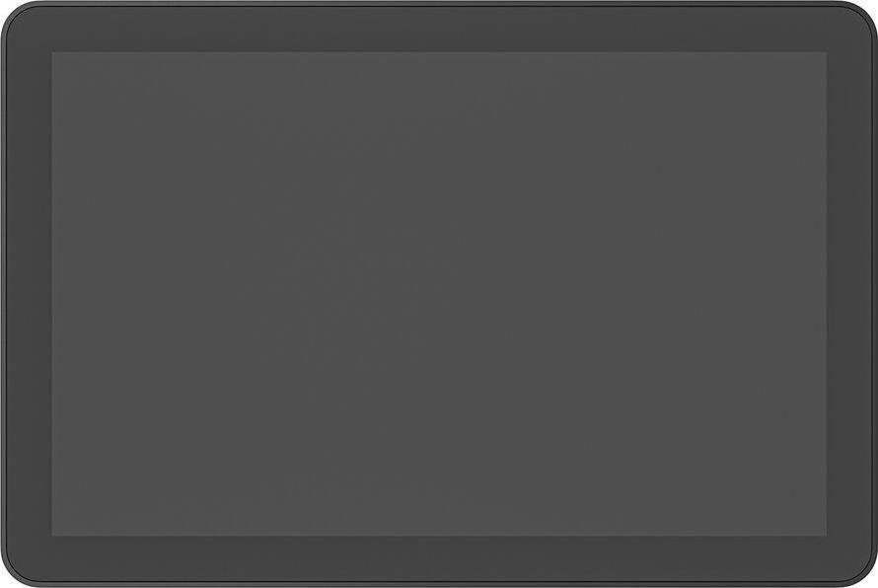Click the dark bezel surrounding the display
The image size is (878, 588).
439,30
